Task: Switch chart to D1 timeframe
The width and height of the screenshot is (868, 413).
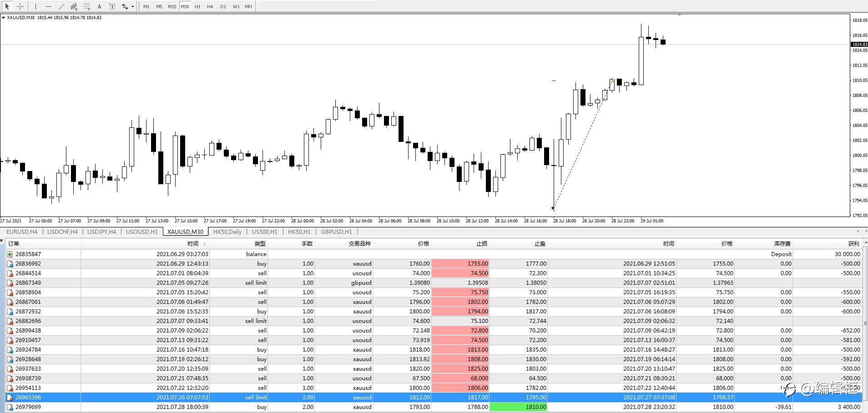Action: (223, 6)
